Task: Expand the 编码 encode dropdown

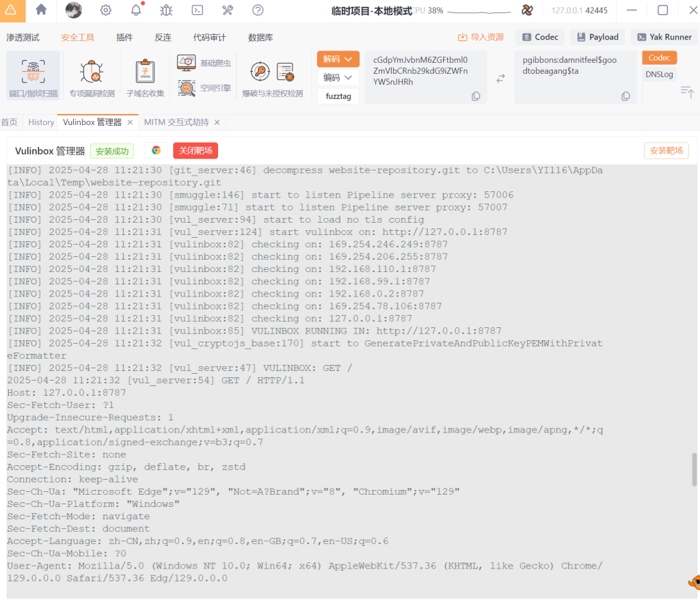Action: 338,78
